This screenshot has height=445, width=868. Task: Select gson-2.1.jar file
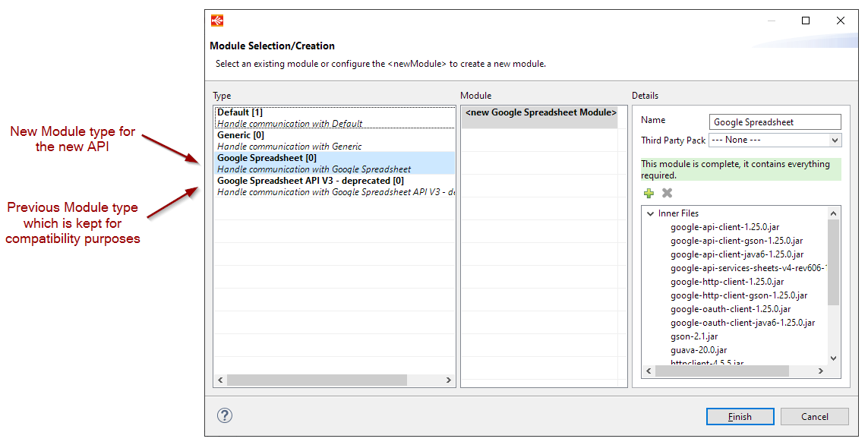click(694, 336)
